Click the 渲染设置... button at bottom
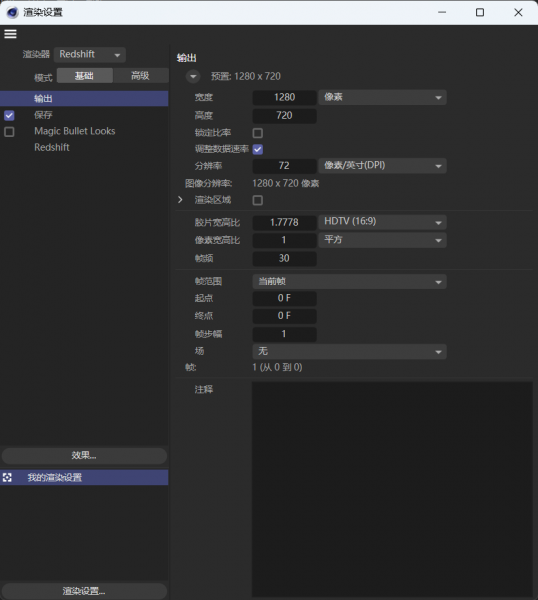 (x=84, y=591)
